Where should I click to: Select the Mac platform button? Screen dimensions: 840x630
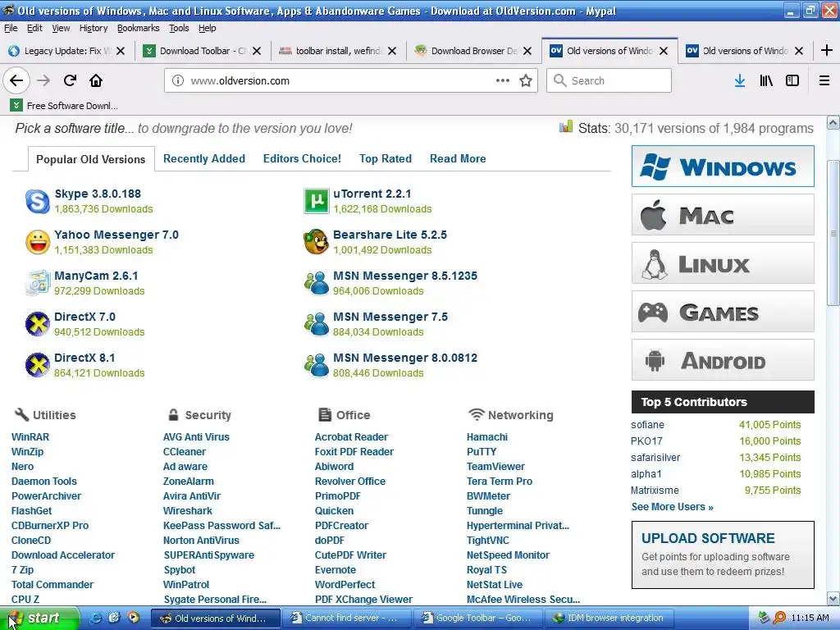click(723, 215)
